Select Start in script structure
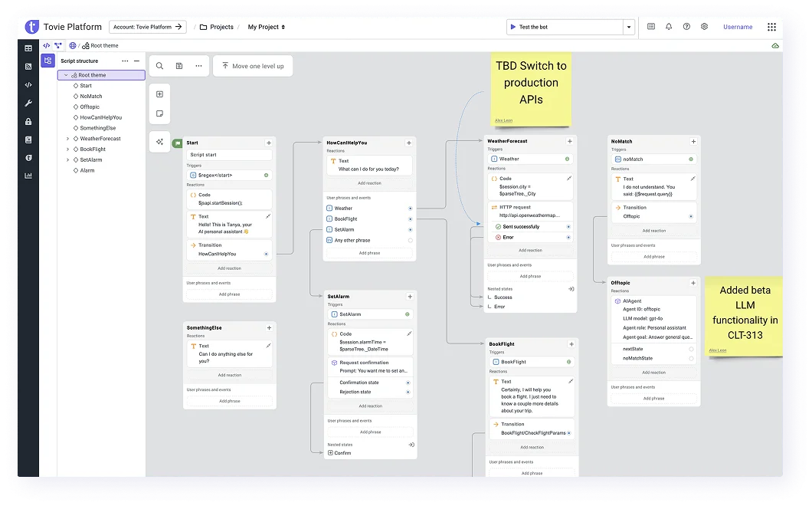 tap(86, 86)
